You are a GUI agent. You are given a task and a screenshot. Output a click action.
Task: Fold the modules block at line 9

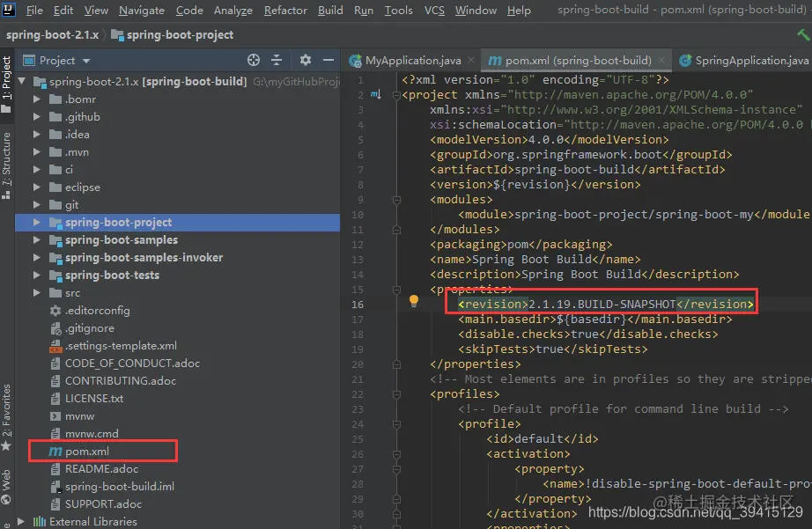point(396,200)
